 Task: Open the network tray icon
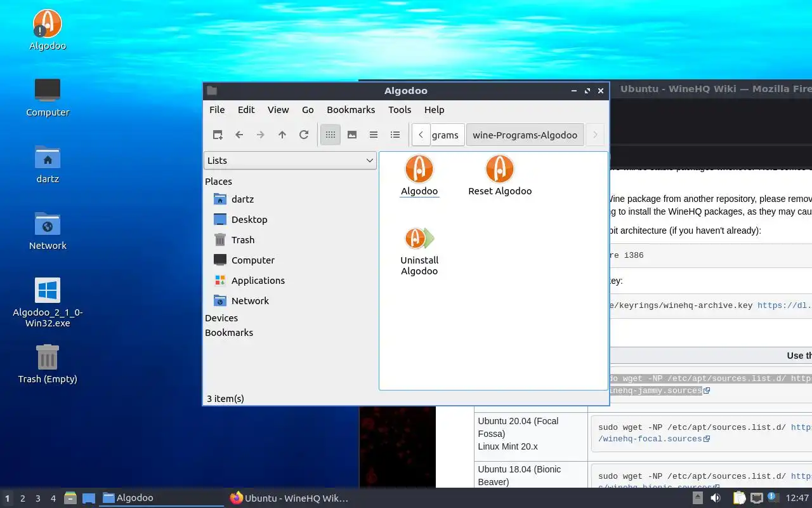756,498
